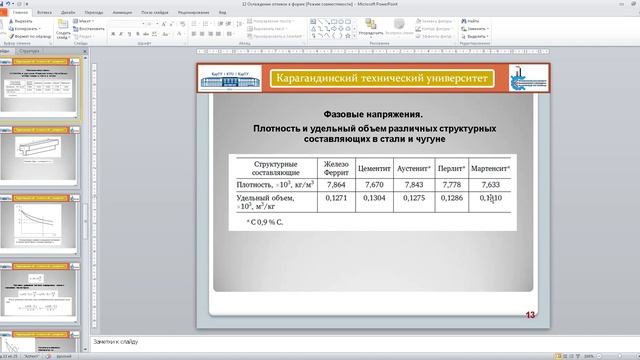Toggle bold formatting

click(x=113, y=34)
